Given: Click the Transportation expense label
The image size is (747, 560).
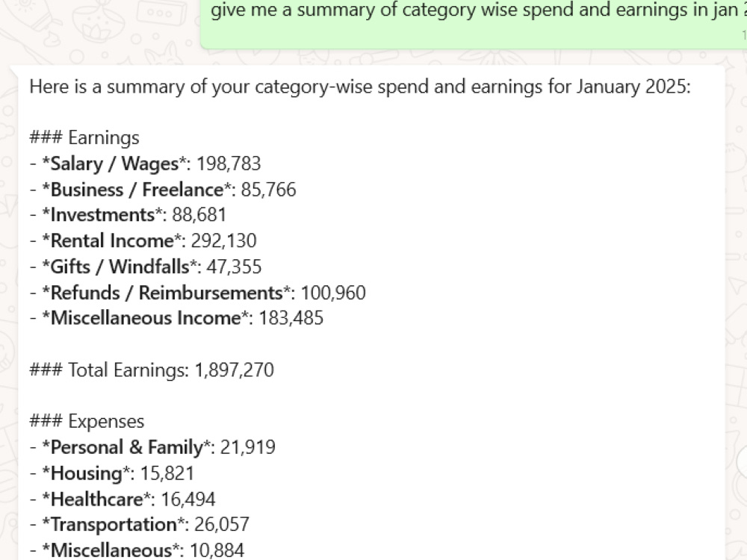Looking at the screenshot, I should coord(114,524).
